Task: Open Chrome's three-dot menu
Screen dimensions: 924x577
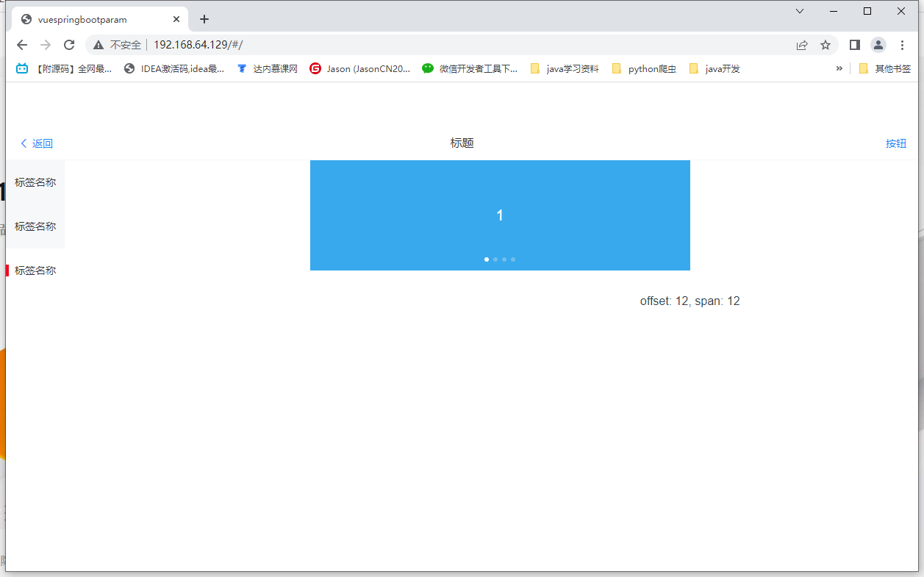Action: (x=903, y=45)
